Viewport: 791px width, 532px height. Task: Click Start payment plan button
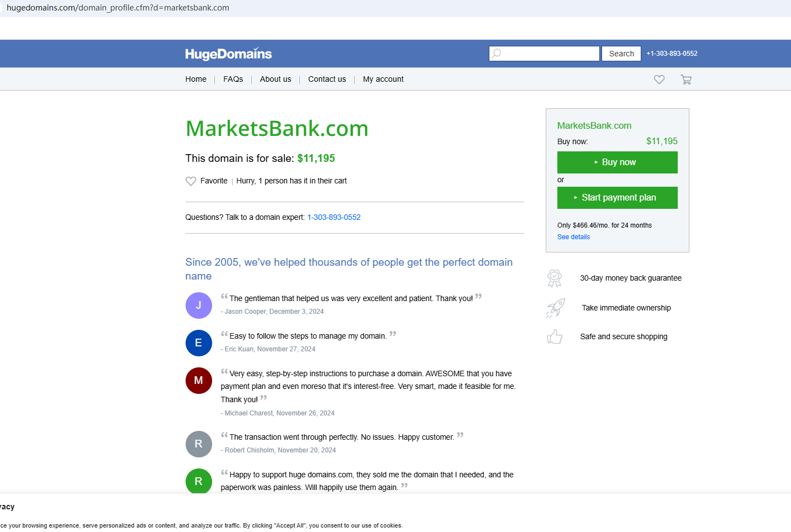coord(617,198)
